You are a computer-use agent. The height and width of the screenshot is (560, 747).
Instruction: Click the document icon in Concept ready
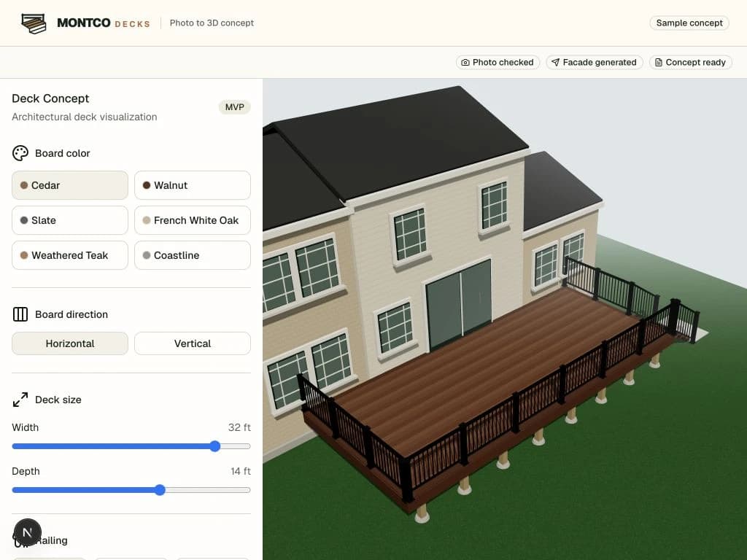[659, 63]
